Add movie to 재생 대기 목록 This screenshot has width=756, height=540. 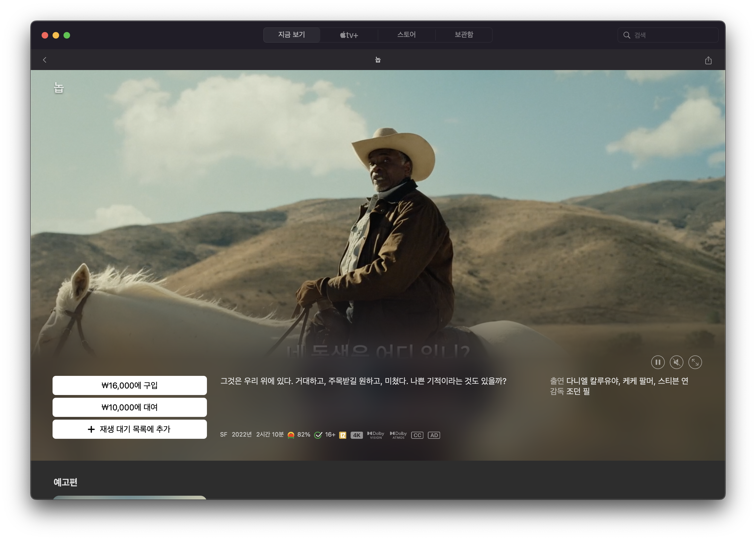(129, 429)
